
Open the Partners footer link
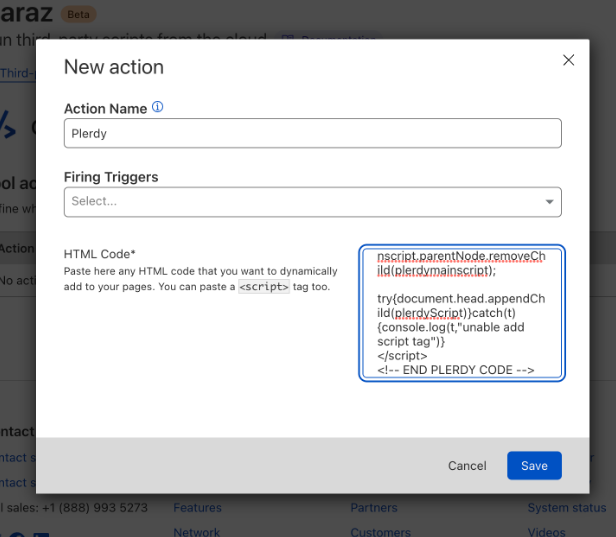click(x=374, y=508)
